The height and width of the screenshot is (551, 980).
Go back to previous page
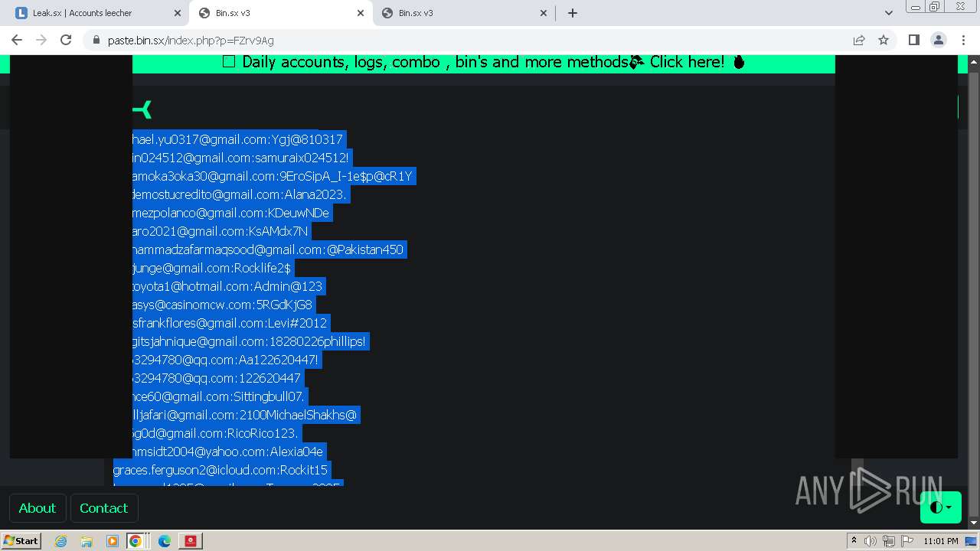(17, 40)
